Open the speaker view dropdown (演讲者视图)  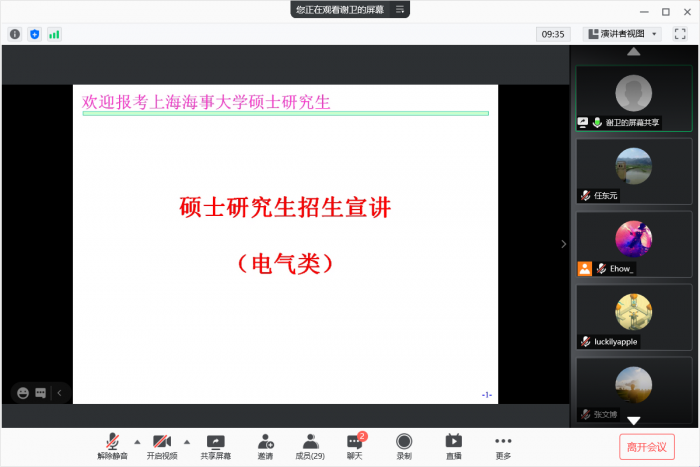[622, 34]
